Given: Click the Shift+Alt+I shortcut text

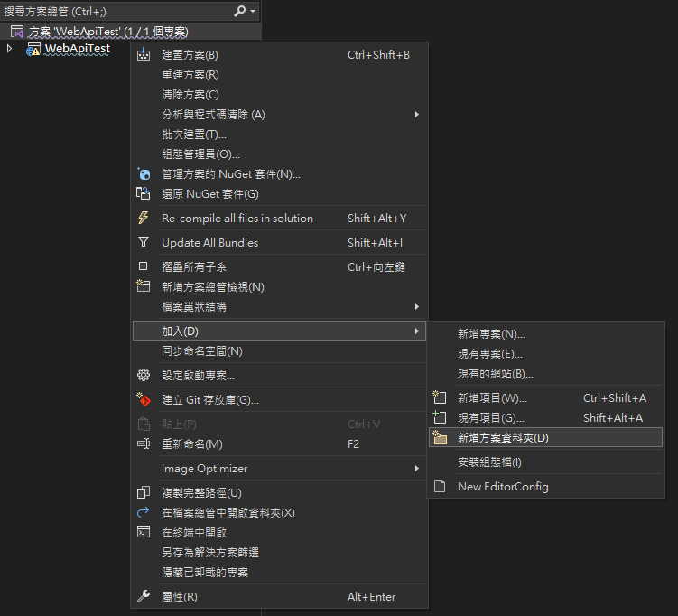Looking at the screenshot, I should 375,242.
